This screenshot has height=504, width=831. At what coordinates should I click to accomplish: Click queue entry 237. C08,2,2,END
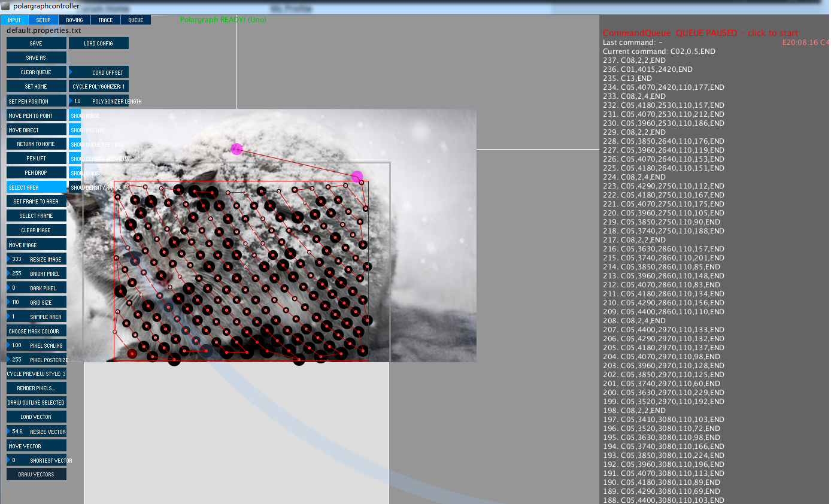click(634, 60)
